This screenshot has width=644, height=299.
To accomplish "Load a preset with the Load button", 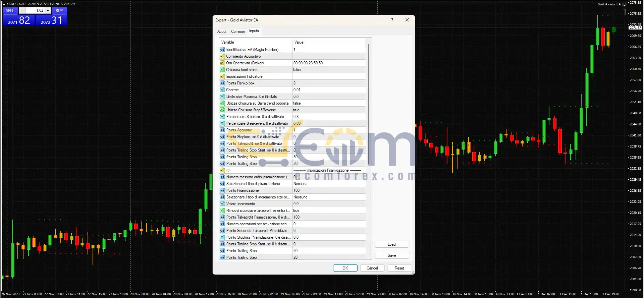I will pyautogui.click(x=392, y=244).
